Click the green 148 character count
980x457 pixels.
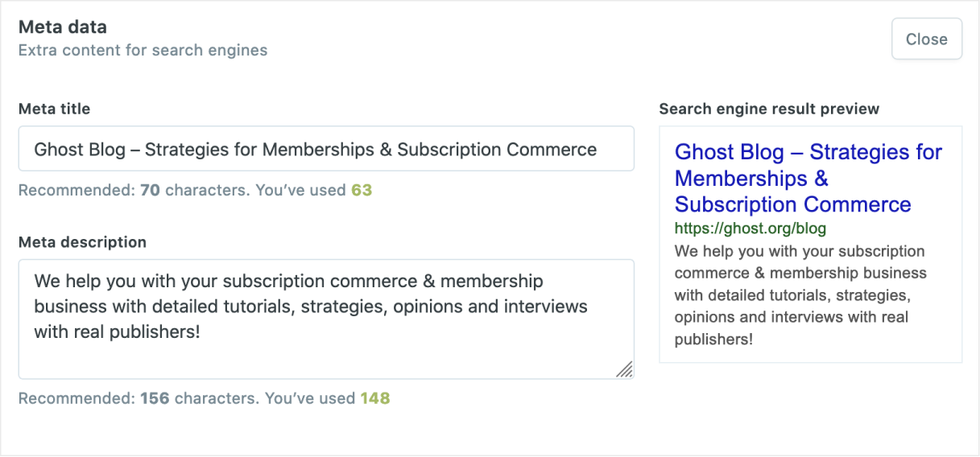click(x=374, y=398)
